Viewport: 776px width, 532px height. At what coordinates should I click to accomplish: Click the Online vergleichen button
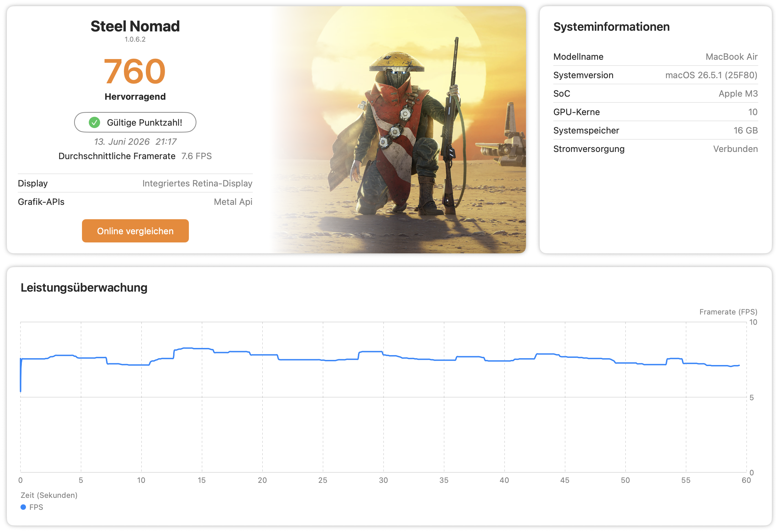pos(135,231)
